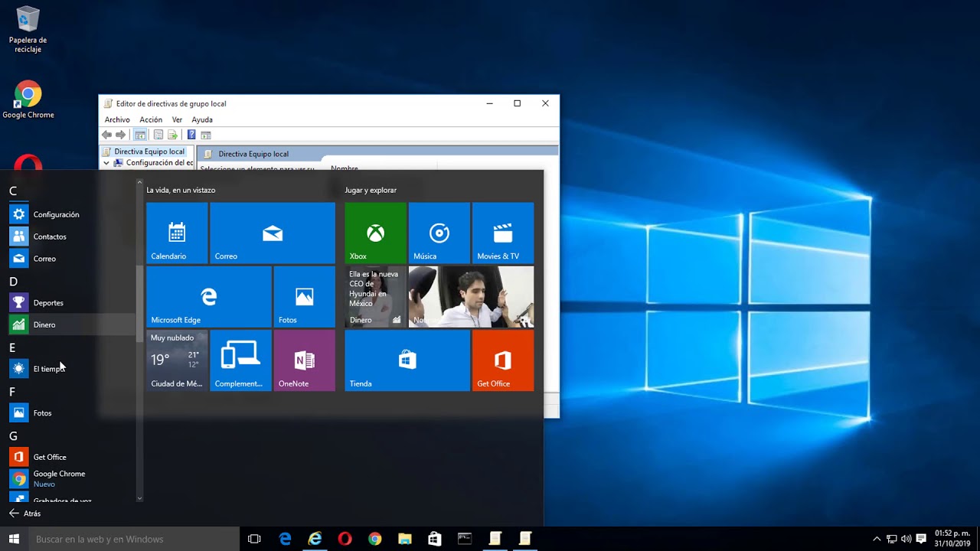Launch Google Chrome from the app list

click(72, 479)
